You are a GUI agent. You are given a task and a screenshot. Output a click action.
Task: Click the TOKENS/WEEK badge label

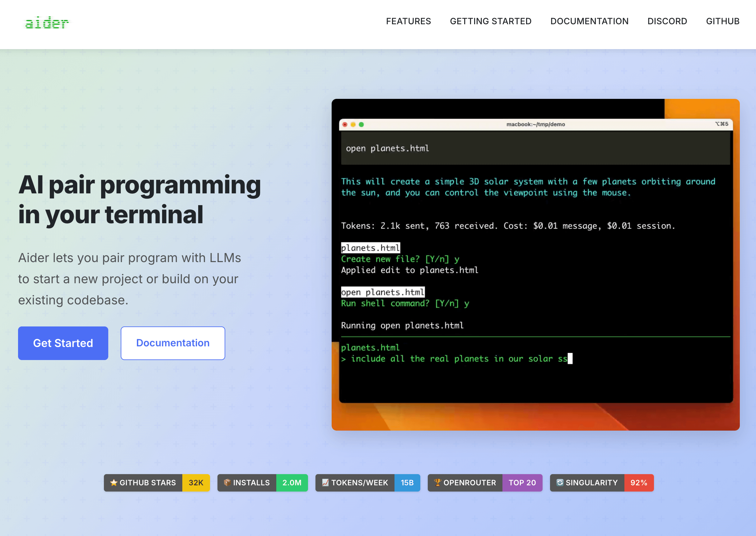coord(360,483)
